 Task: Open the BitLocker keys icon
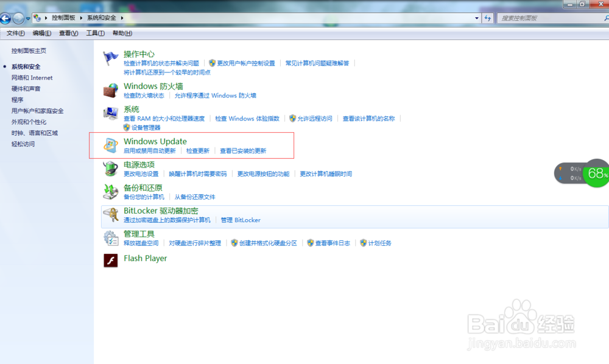tap(111, 215)
